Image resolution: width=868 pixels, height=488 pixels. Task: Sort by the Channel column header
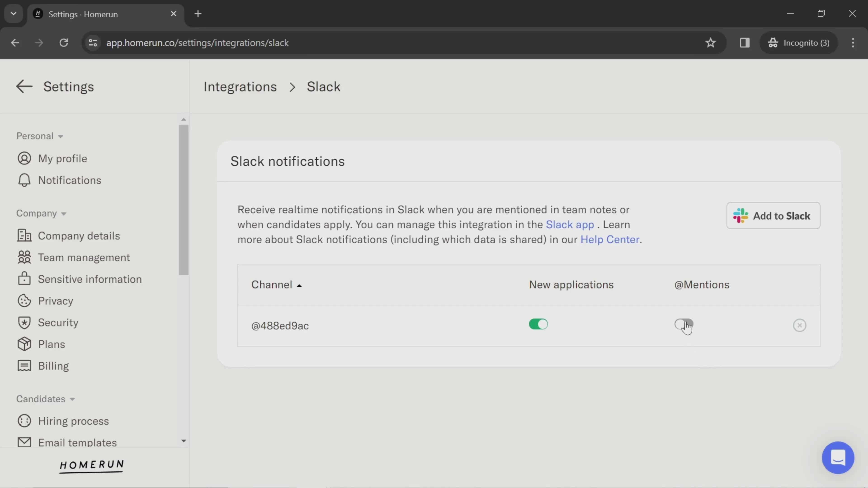(276, 285)
